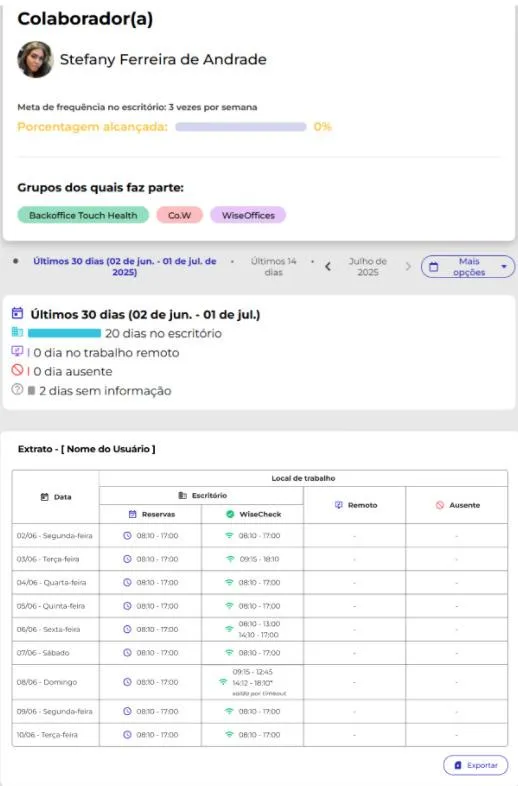Click the remote work monitor icon in summary

(x=18, y=351)
